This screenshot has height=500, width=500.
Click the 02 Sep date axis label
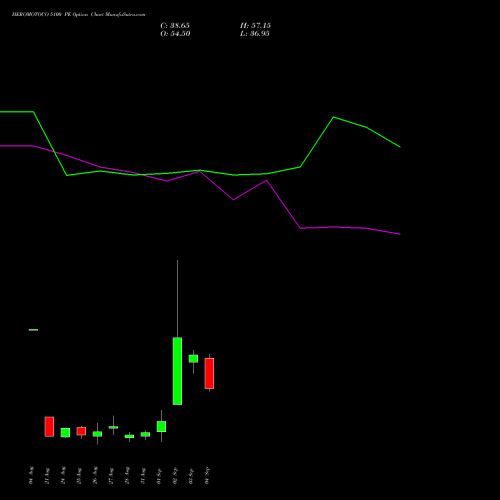pos(175,476)
